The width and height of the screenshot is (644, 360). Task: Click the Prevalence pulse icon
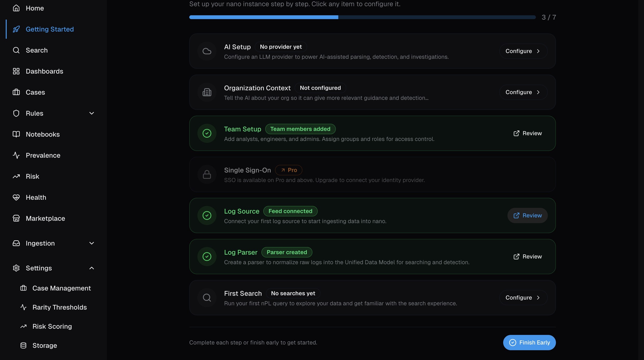coord(16,155)
